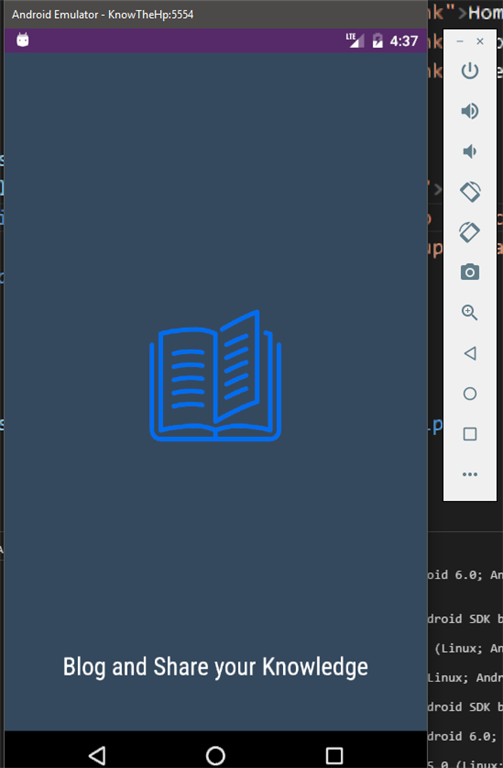The image size is (503, 768).
Task: Tap the Android back navigation button
Action: (97, 755)
